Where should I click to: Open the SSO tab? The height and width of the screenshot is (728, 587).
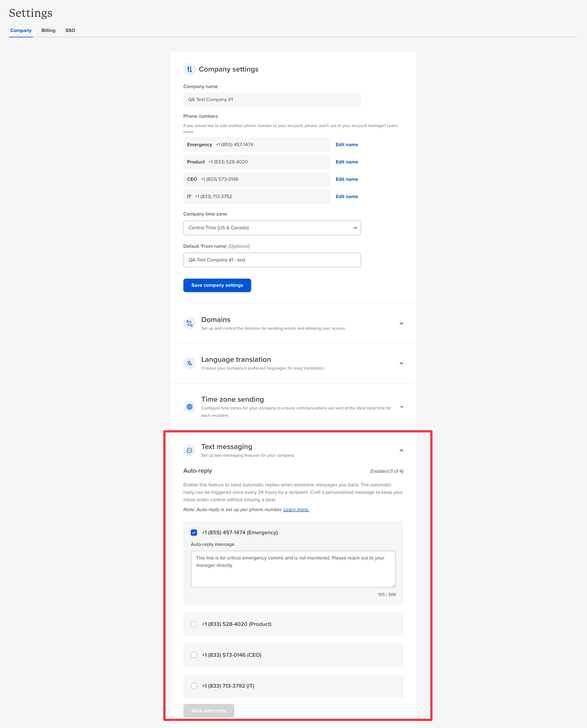coord(70,30)
